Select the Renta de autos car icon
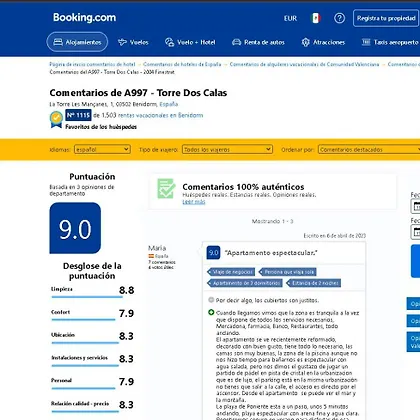This screenshot has height=420, width=420. (x=236, y=42)
